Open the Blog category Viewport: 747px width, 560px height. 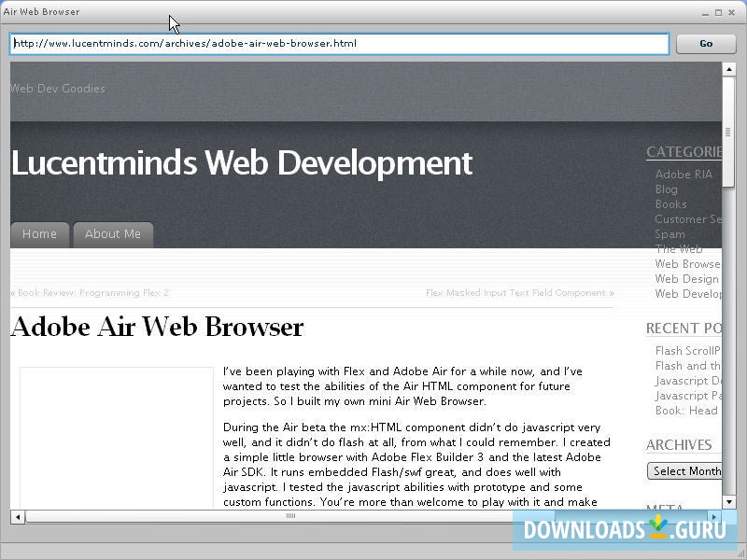click(x=666, y=189)
